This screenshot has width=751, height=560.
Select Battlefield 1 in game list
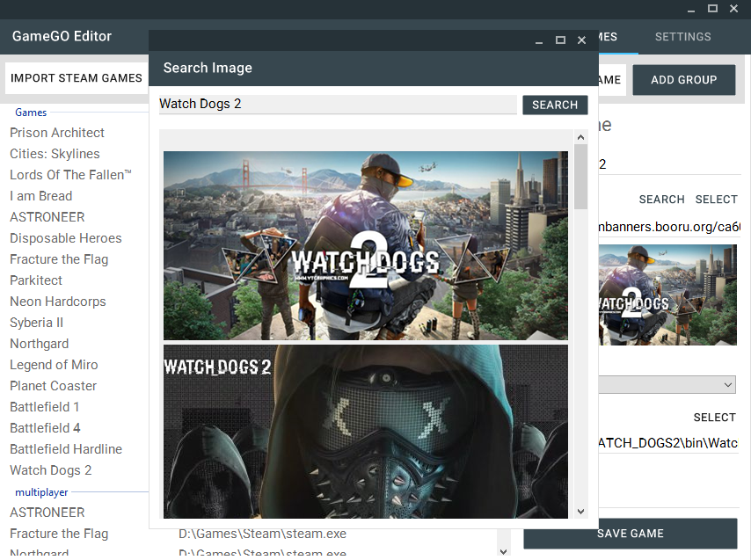pyautogui.click(x=45, y=406)
